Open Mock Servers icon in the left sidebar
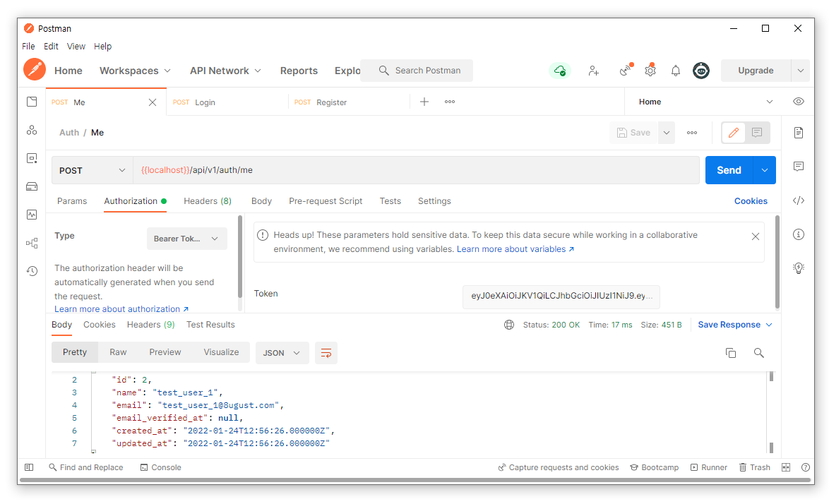This screenshot has width=829, height=504. point(32,186)
